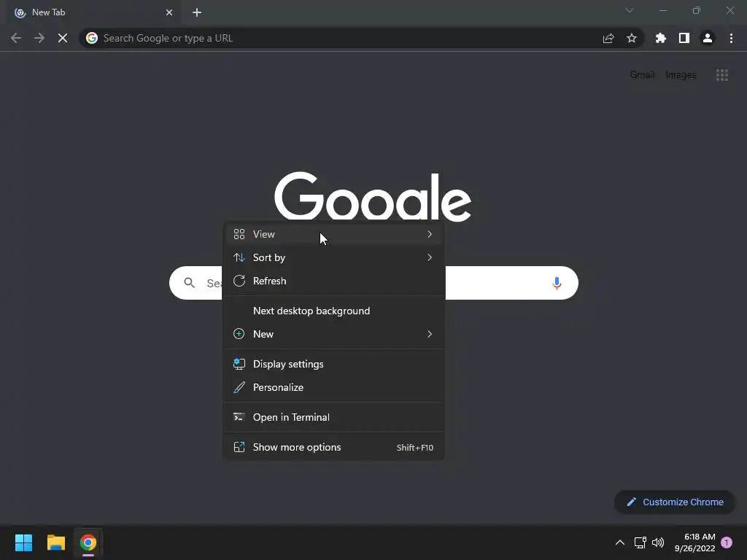
Task: Click the Google icon in the address bar
Action: click(92, 38)
